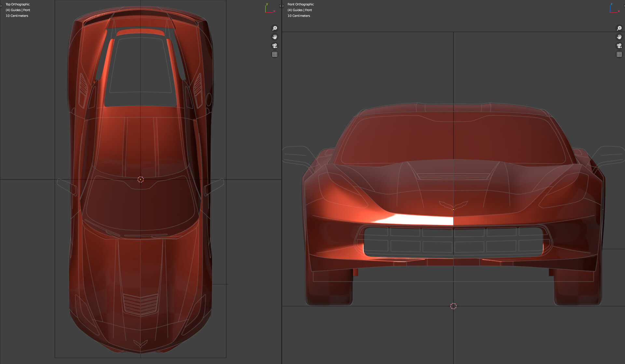Click the pan hand icon in Front Orthographic viewport
Screen dimensions: 625x364
click(x=619, y=37)
